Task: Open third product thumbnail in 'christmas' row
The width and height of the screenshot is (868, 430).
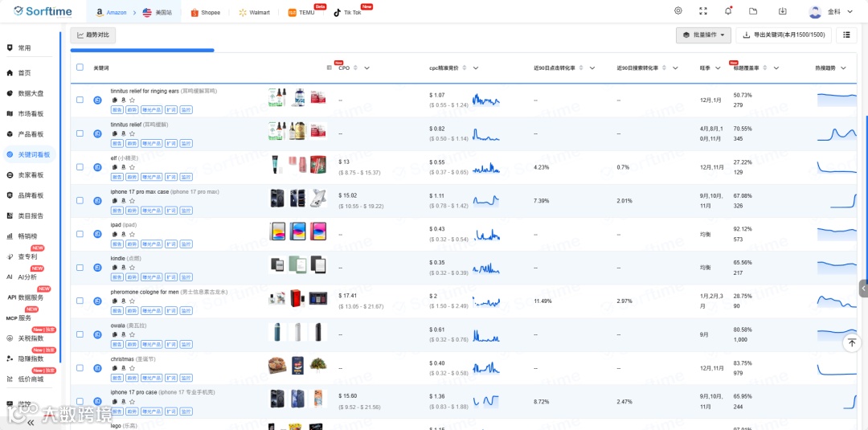Action: 317,365
